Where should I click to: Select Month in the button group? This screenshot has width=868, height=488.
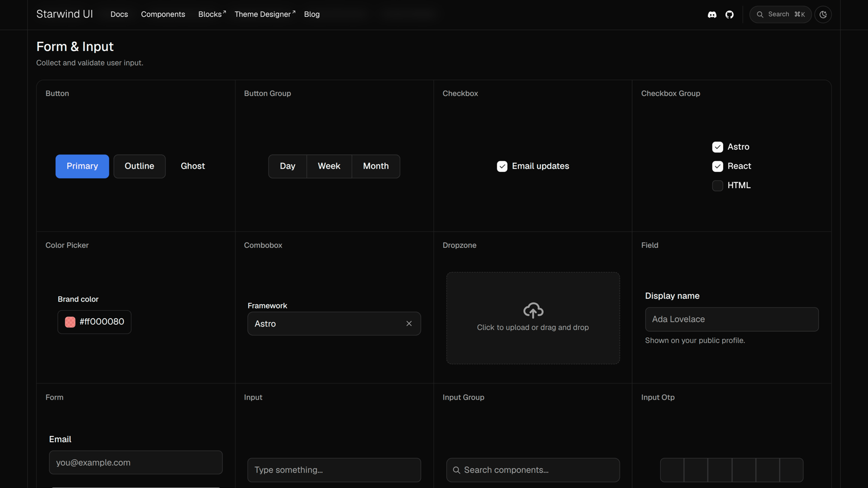pyautogui.click(x=376, y=166)
